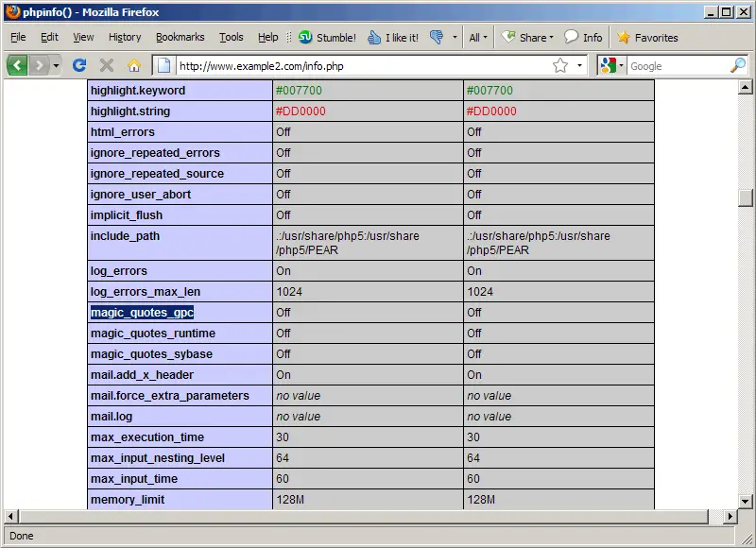This screenshot has width=756, height=548.
Task: Click the magic_quotes_runtime directive name
Action: [x=153, y=334]
